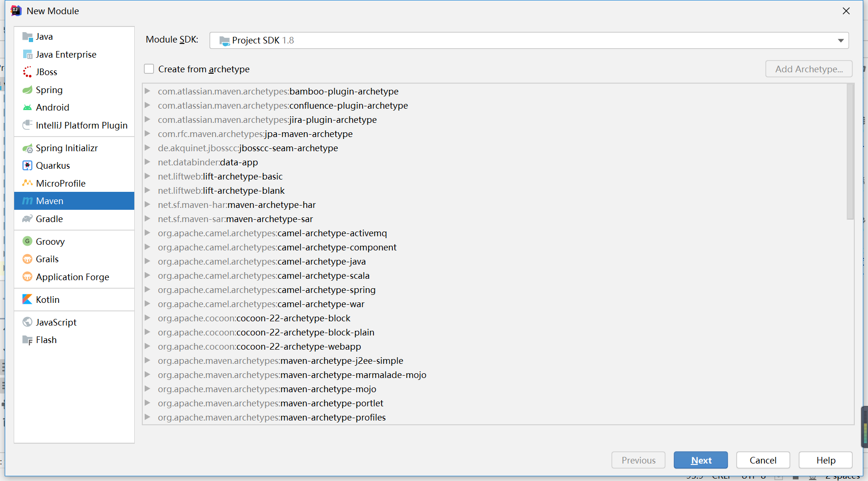Expand lift-archetype-basic node
868x481 pixels.
pyautogui.click(x=148, y=176)
